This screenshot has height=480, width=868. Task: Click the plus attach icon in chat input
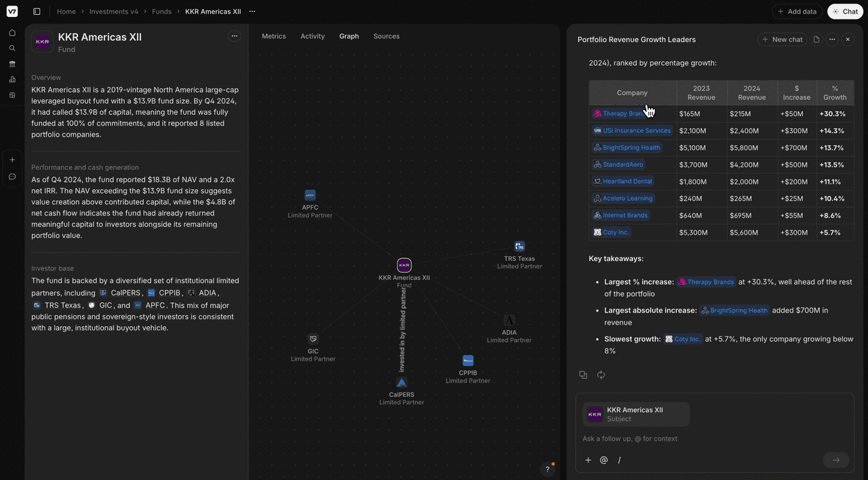[588, 460]
